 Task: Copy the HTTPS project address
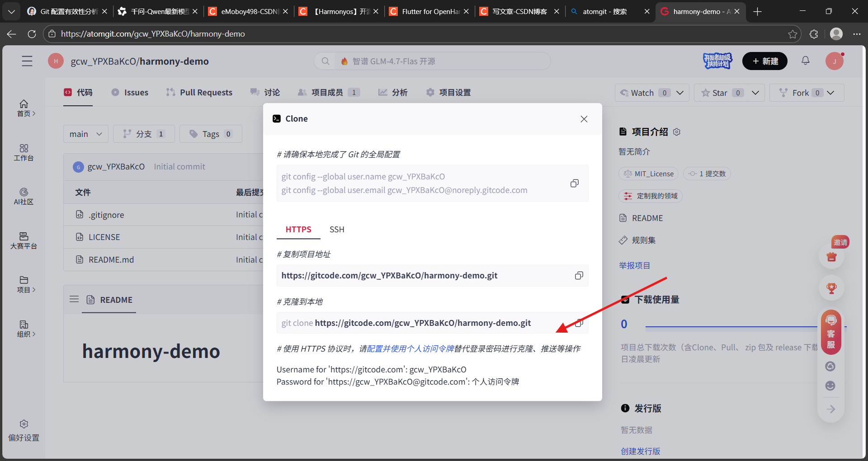(x=578, y=275)
